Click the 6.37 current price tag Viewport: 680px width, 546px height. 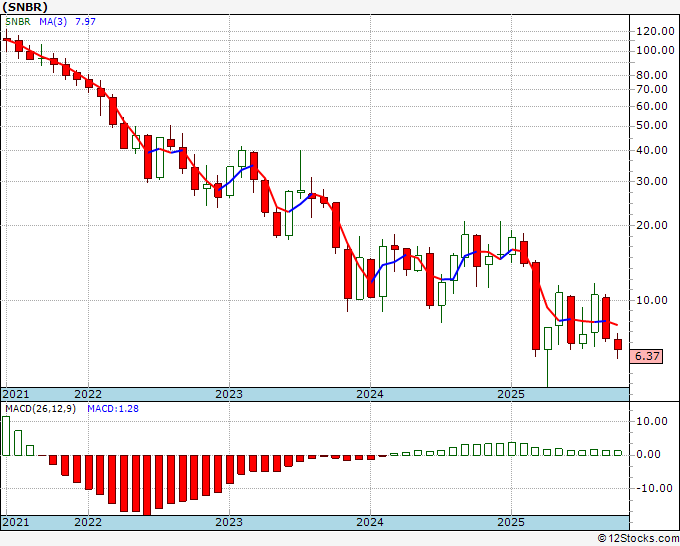click(x=647, y=356)
